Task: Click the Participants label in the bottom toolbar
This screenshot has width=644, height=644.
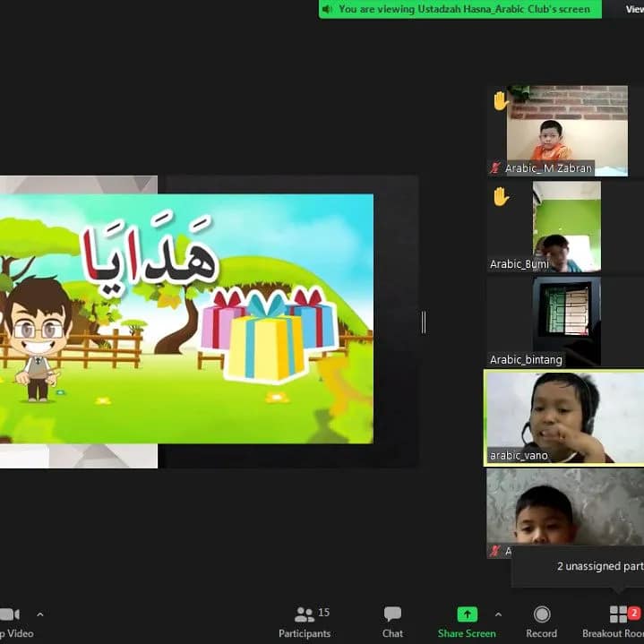Action: [x=305, y=633]
